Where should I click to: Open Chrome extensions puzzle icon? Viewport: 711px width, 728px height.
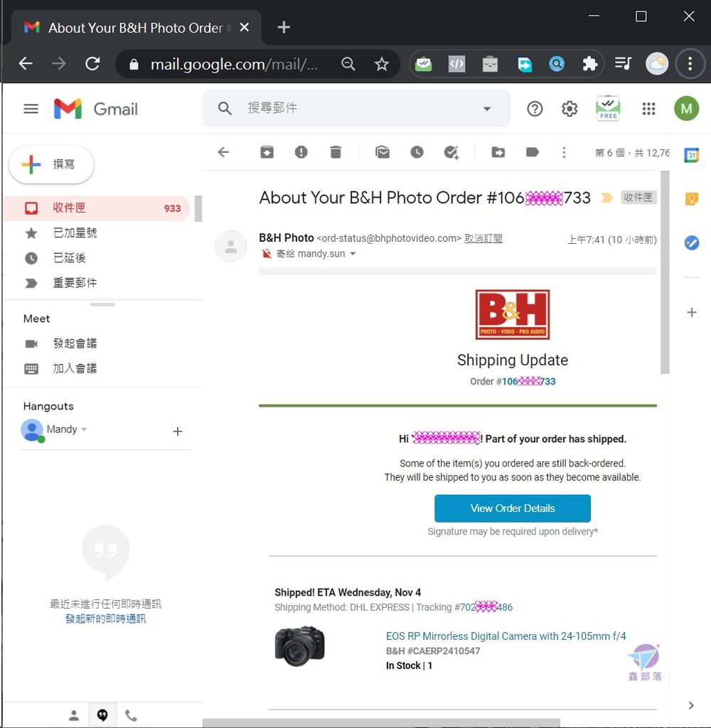coord(589,63)
